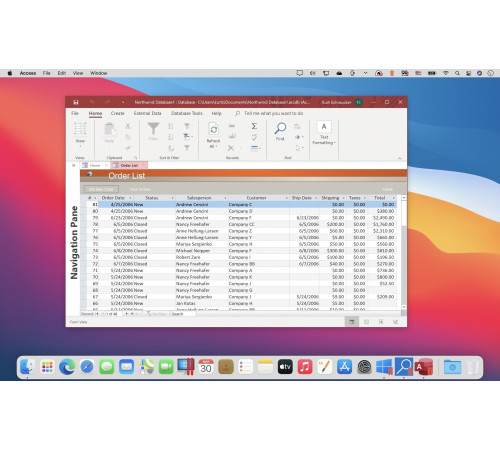The width and height of the screenshot is (500, 450).
Task: Collapse the ribbon with the chevron
Action: (x=400, y=158)
